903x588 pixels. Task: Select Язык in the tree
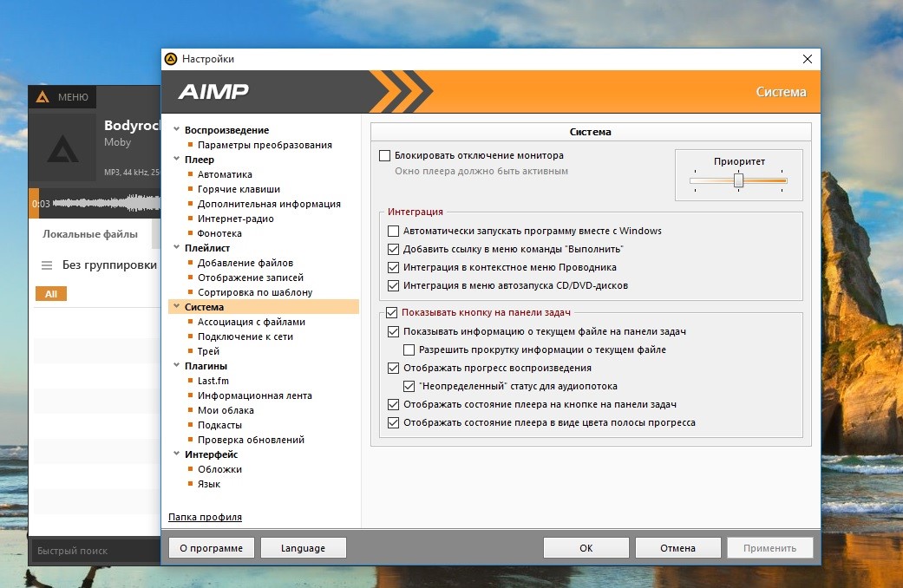(208, 484)
